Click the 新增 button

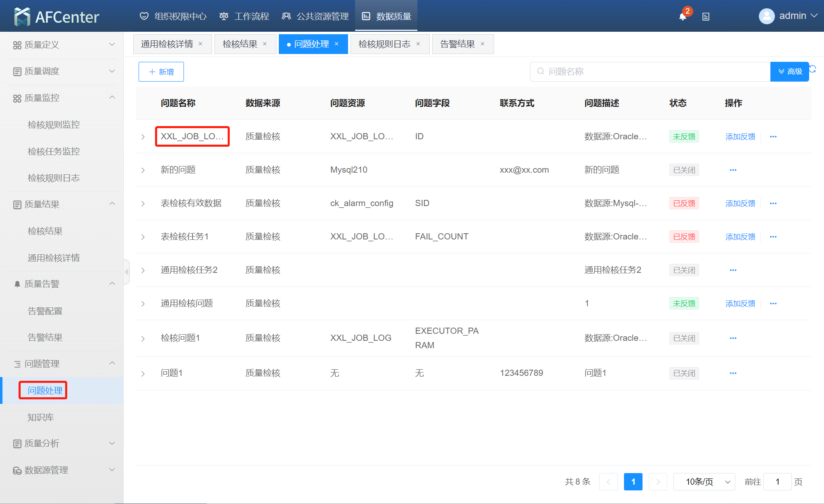click(161, 72)
